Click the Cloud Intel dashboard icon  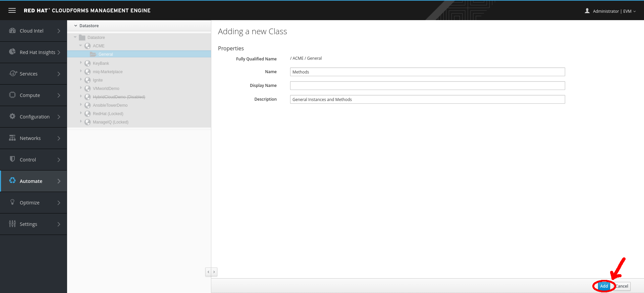point(12,31)
